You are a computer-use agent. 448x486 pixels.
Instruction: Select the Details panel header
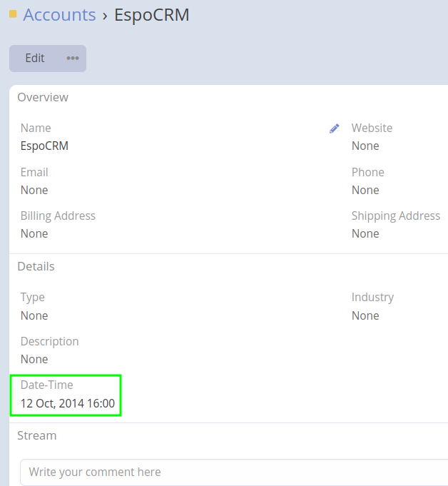(36, 266)
